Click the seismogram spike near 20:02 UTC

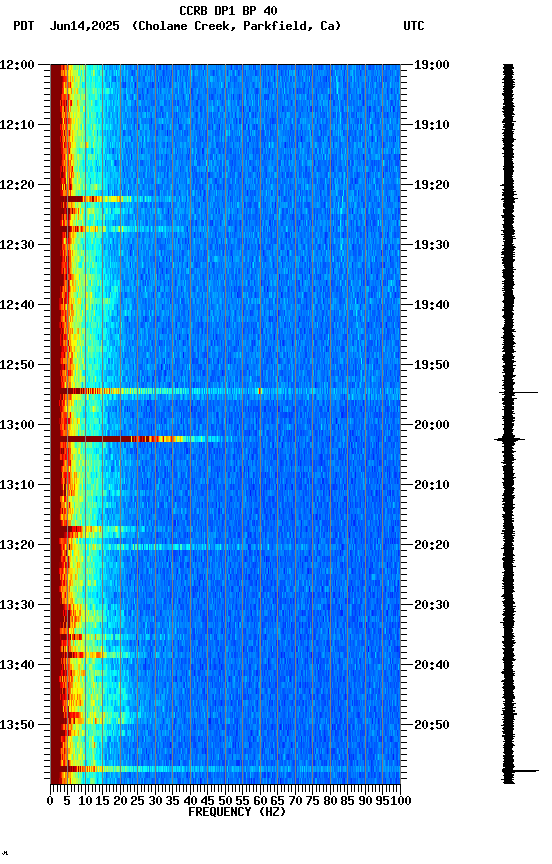point(509,439)
